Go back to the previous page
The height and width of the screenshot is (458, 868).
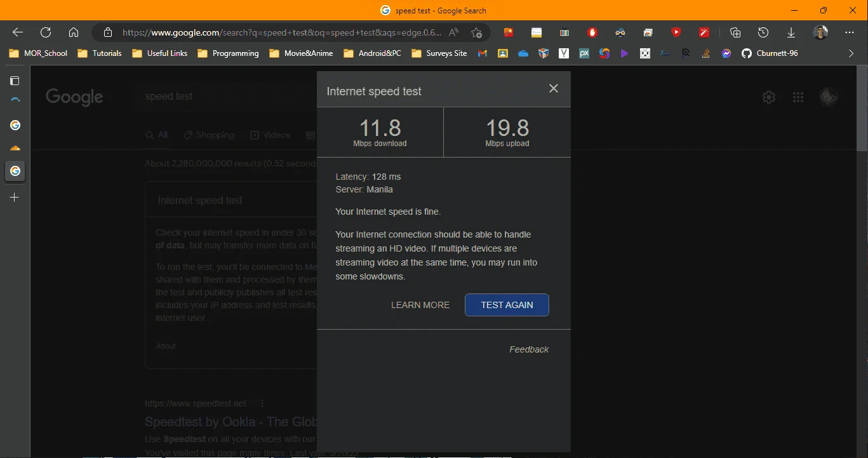[18, 32]
